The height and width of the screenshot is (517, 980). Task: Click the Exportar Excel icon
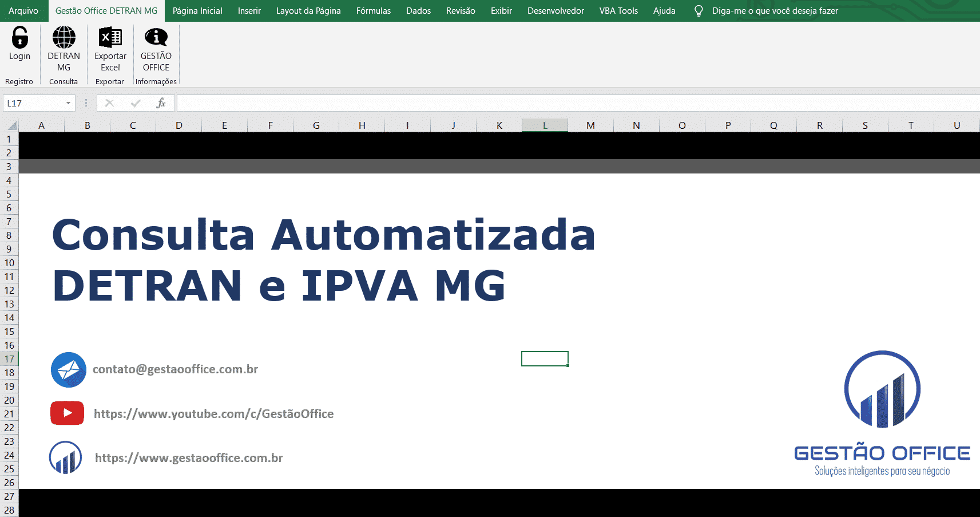(x=110, y=37)
